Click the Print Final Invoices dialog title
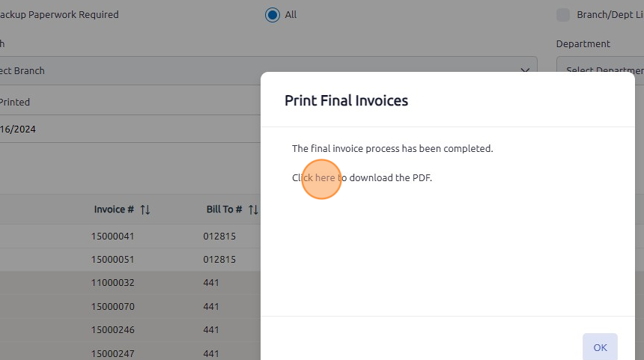Screen dimensions: 644x360 click(x=346, y=100)
